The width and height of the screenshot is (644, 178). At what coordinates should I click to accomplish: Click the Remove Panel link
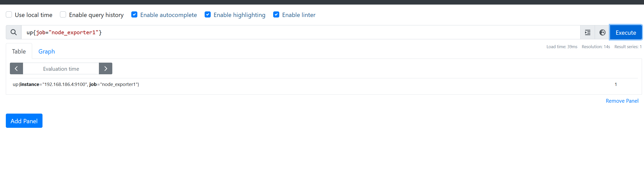622,101
